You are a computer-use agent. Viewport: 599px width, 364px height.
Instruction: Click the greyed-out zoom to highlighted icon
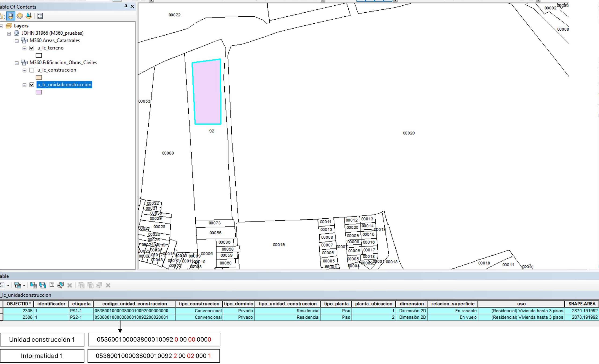pyautogui.click(x=99, y=285)
